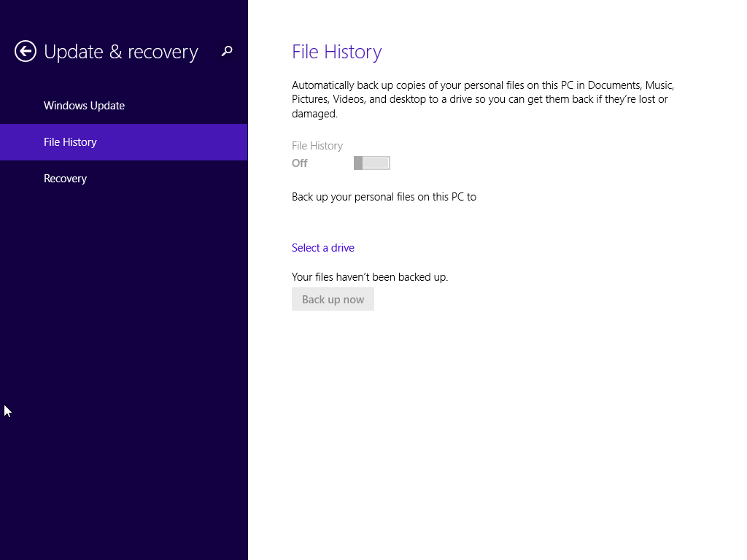Click the Select a drive link
The height and width of the screenshot is (560, 747).
pyautogui.click(x=323, y=248)
